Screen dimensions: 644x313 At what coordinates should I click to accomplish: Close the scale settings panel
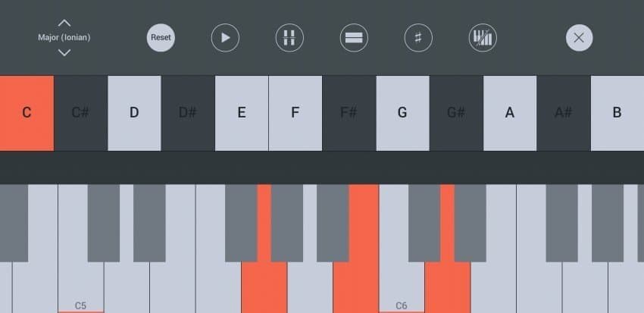coord(579,38)
